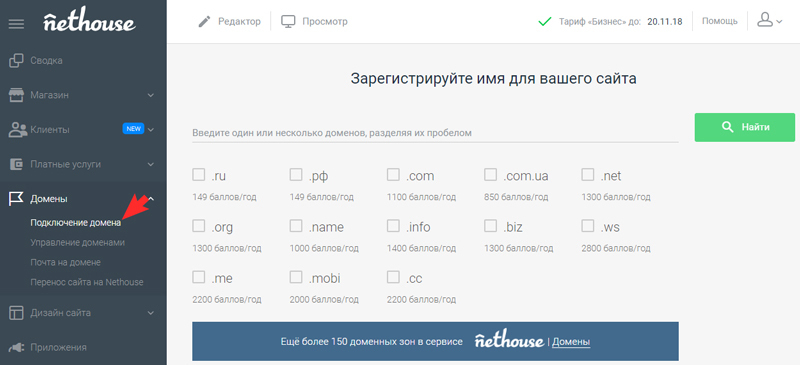Open the user profile avatar menu
Image resolution: width=800 pixels, height=365 pixels.
pos(765,20)
